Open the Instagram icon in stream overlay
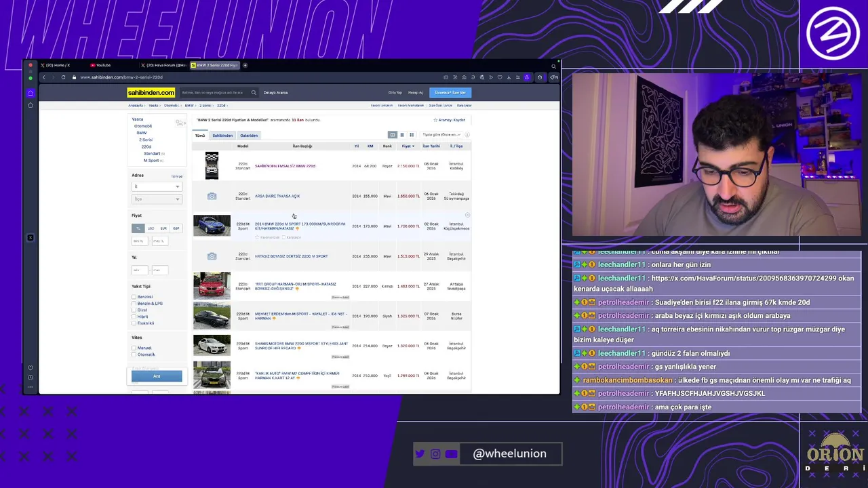Screen dimensions: 868x488 coord(435,454)
